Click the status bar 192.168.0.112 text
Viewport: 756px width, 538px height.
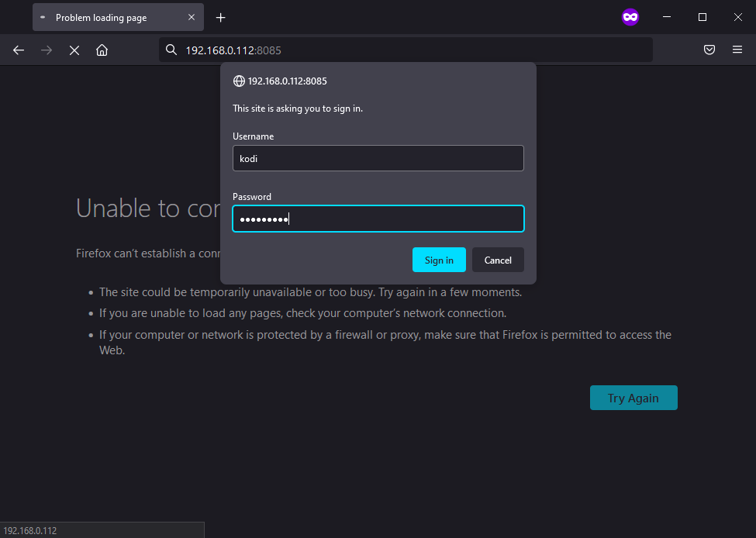[30, 531]
